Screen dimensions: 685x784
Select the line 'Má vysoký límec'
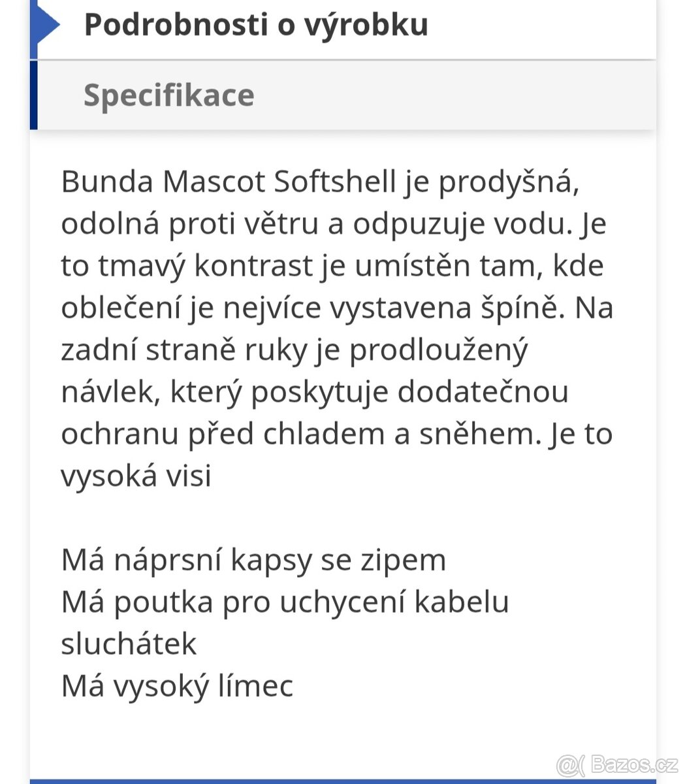(177, 686)
